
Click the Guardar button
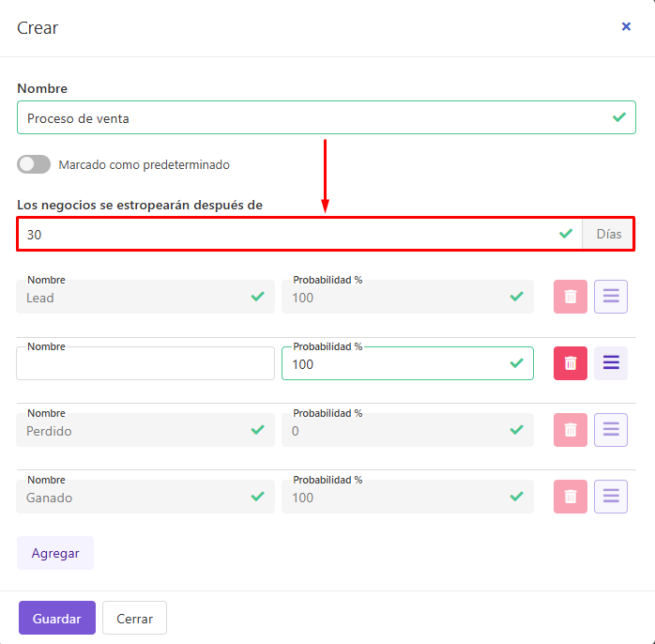(57, 618)
